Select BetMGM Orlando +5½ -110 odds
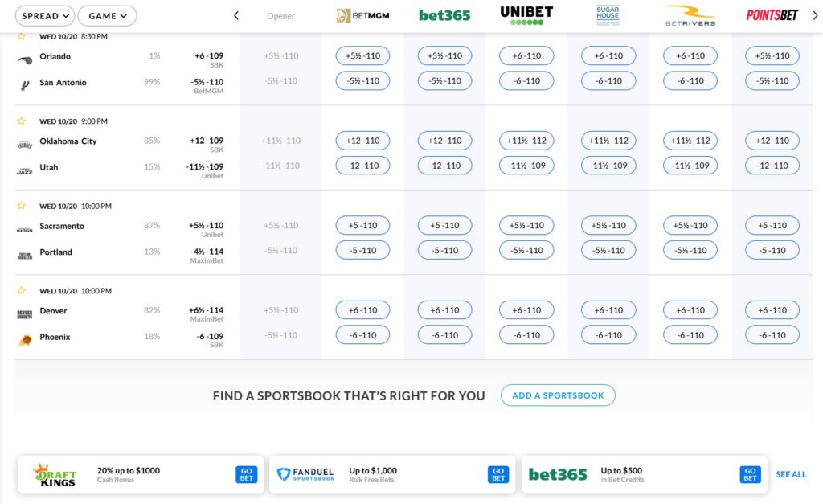This screenshot has height=504, width=823. (x=362, y=55)
